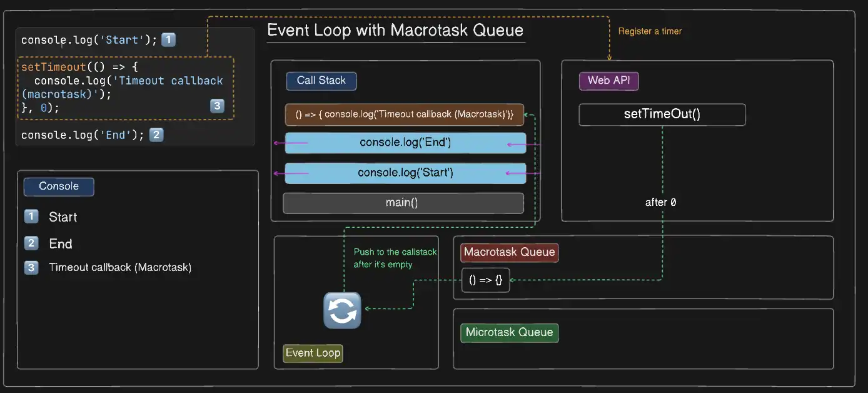Click the setTimeOut() box in Web API
868x393 pixels.
tap(662, 114)
